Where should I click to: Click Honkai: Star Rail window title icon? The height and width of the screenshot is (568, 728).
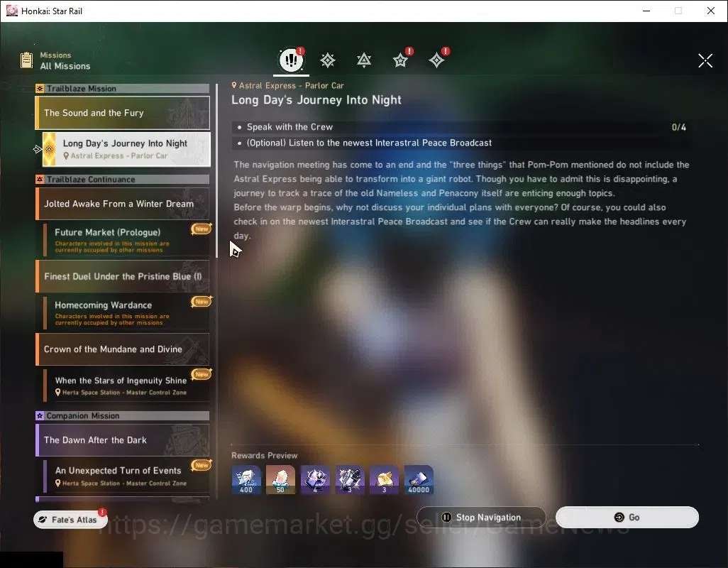[x=11, y=11]
